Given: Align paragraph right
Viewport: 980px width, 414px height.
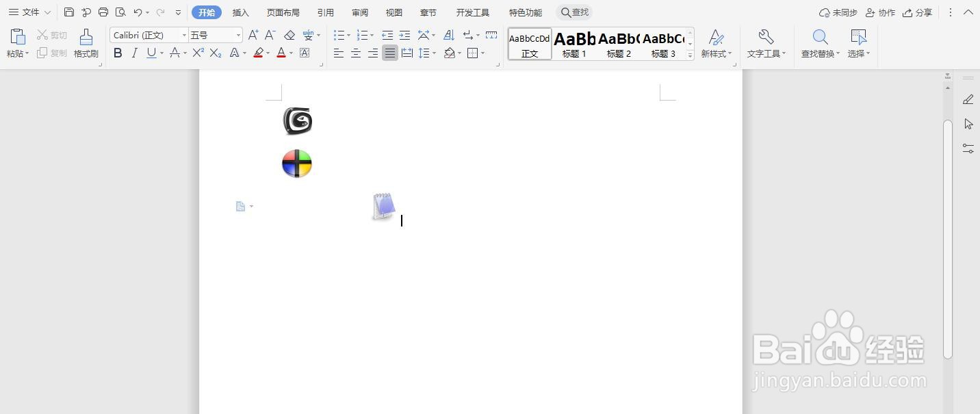Looking at the screenshot, I should coord(373,53).
